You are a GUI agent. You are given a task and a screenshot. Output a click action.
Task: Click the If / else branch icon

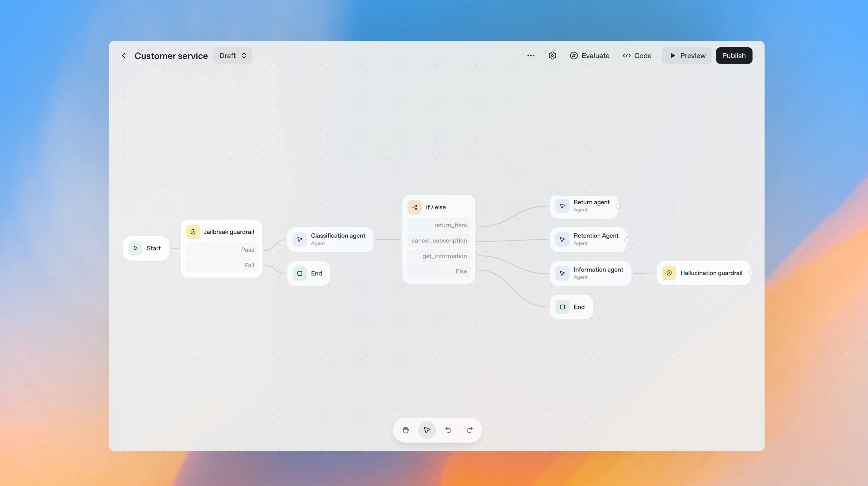414,207
